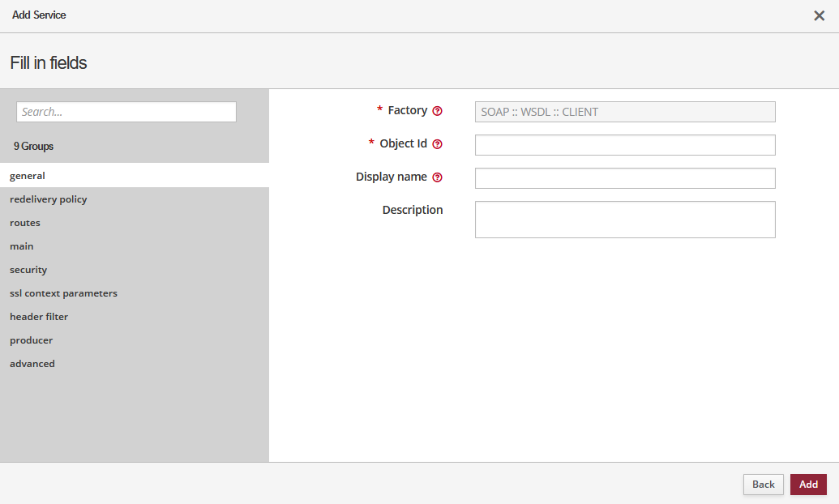Click the Add button

pyautogui.click(x=808, y=484)
